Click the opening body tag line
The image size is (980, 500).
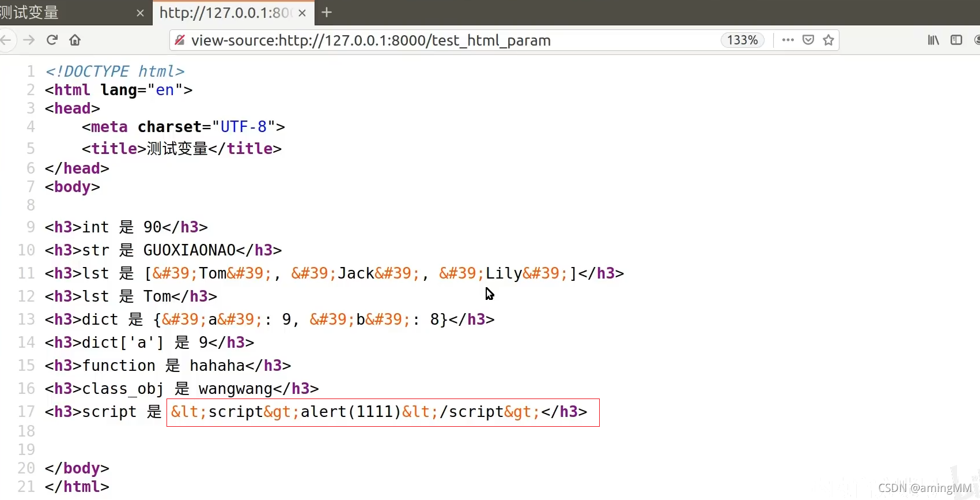(73, 187)
